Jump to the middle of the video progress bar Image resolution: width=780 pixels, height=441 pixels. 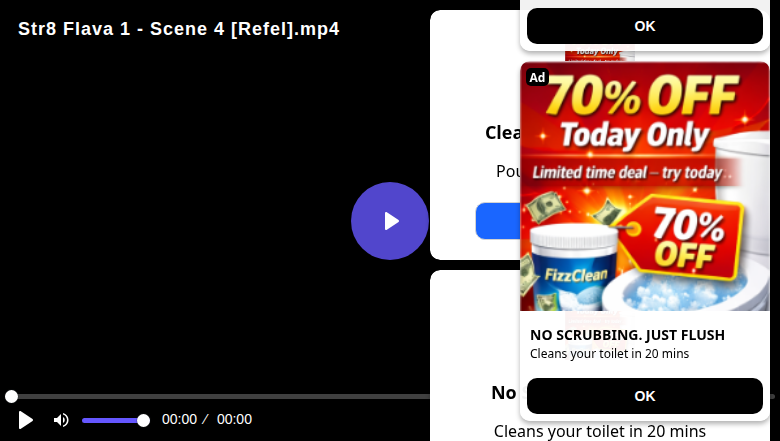(390, 396)
